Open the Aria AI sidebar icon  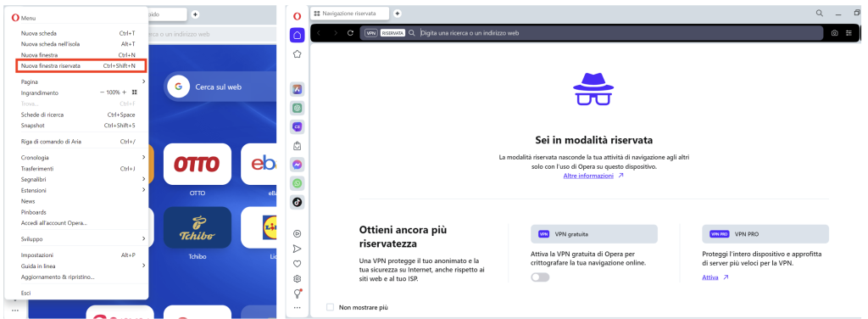pos(298,89)
